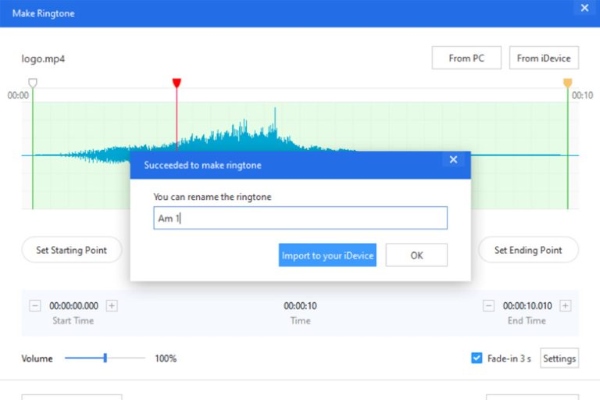Decrease Start Time with the minus icon
The width and height of the screenshot is (600, 400).
tap(35, 306)
